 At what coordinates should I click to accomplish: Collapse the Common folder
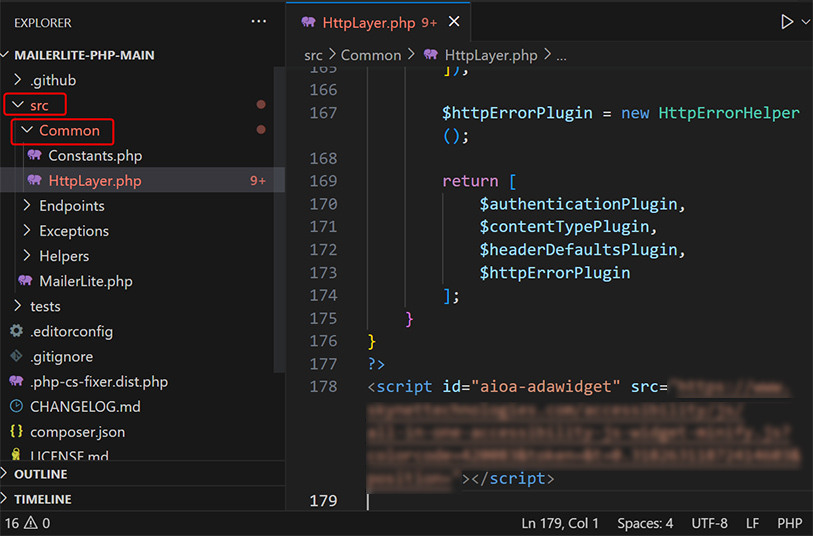68,130
